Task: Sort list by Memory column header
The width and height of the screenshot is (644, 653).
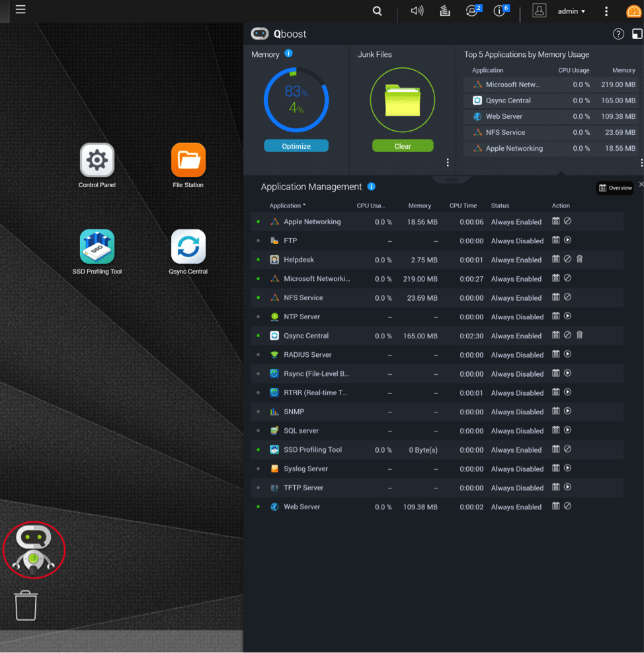Action: [x=419, y=206]
